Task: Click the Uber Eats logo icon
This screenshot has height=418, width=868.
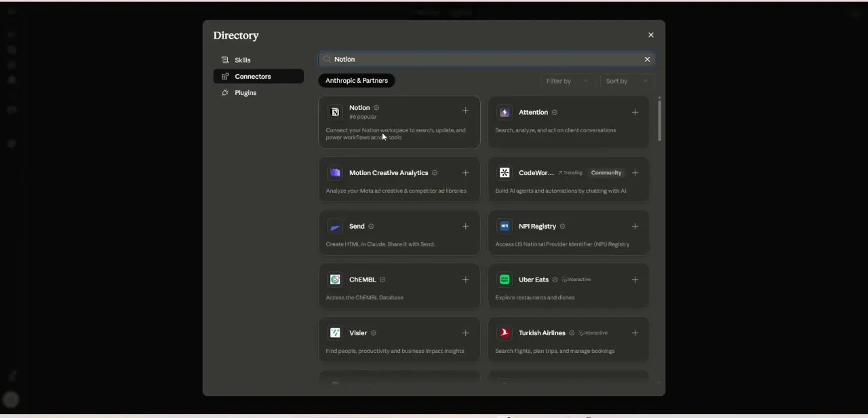Action: click(x=505, y=280)
